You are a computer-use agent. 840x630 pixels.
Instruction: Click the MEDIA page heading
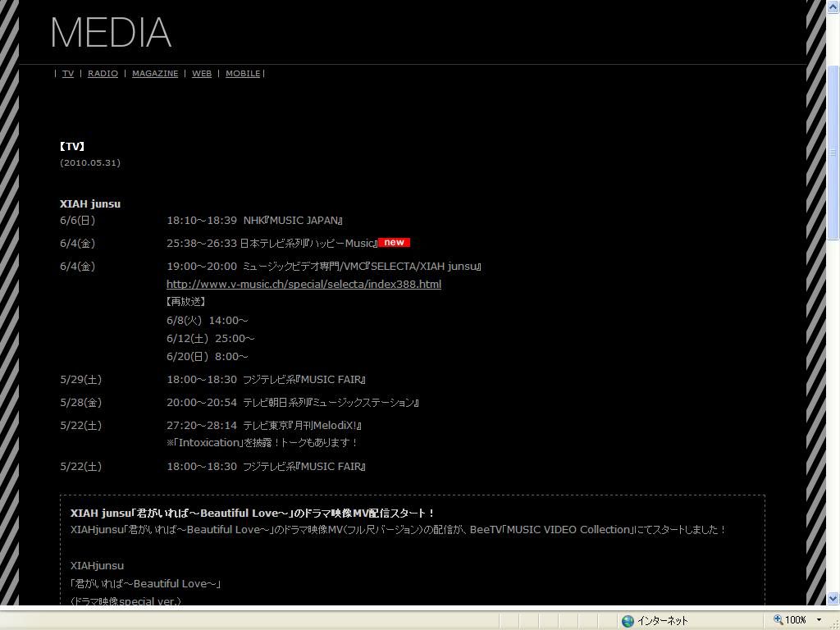[x=111, y=33]
